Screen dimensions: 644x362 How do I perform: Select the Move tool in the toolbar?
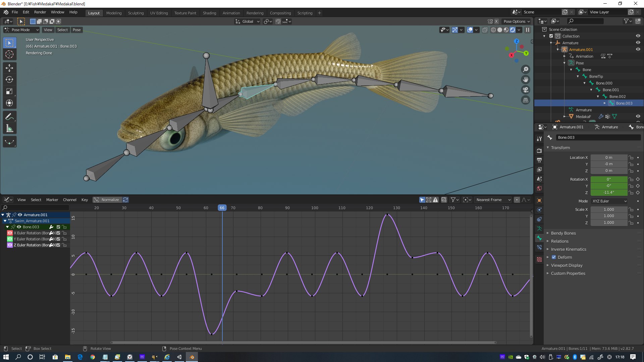pos(9,68)
